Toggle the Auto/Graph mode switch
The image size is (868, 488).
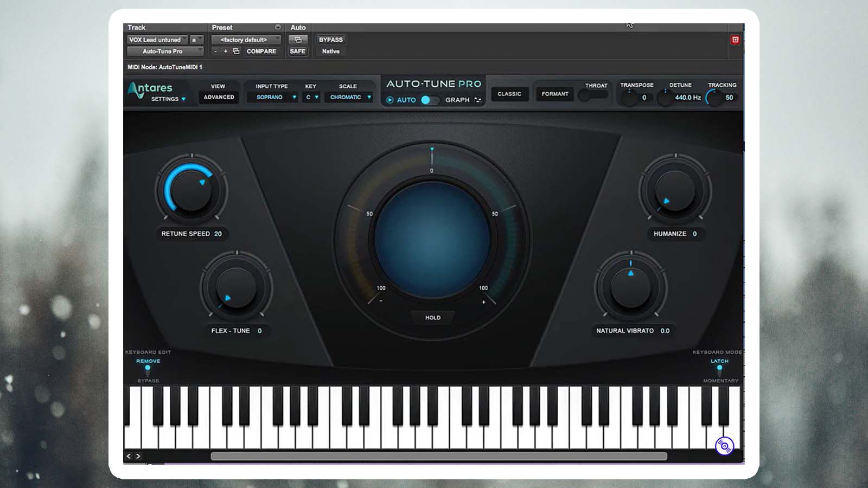coord(430,100)
